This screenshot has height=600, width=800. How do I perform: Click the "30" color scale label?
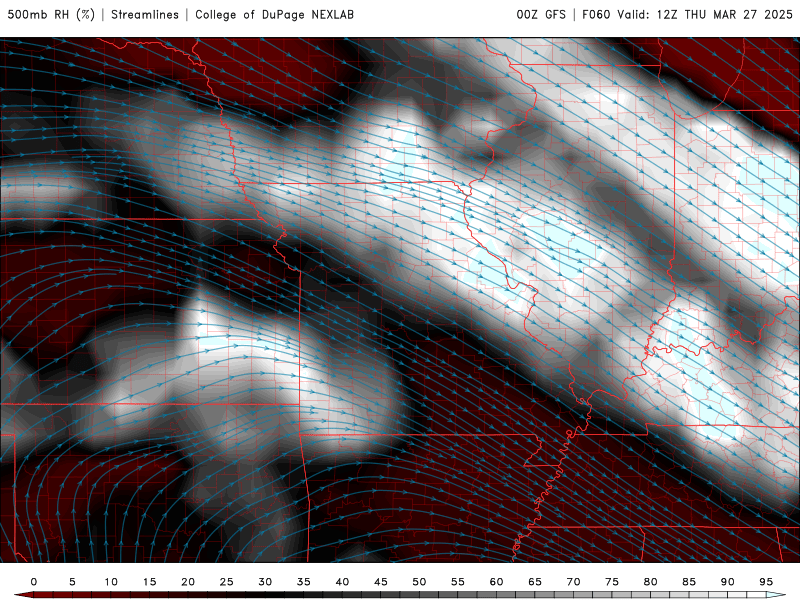click(x=265, y=582)
